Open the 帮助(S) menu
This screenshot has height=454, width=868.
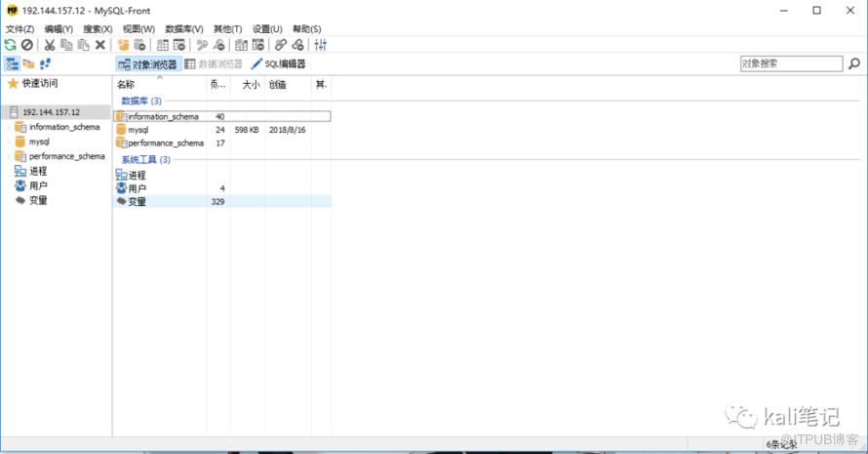coord(306,29)
